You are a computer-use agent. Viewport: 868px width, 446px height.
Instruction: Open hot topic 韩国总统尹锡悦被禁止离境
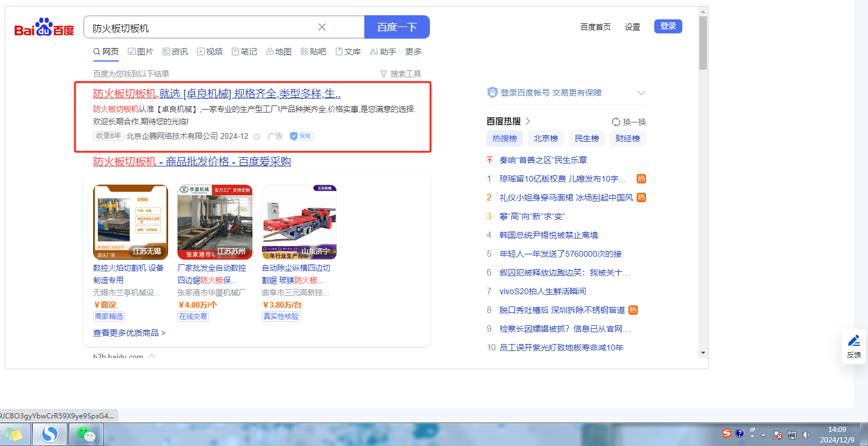pyautogui.click(x=549, y=235)
